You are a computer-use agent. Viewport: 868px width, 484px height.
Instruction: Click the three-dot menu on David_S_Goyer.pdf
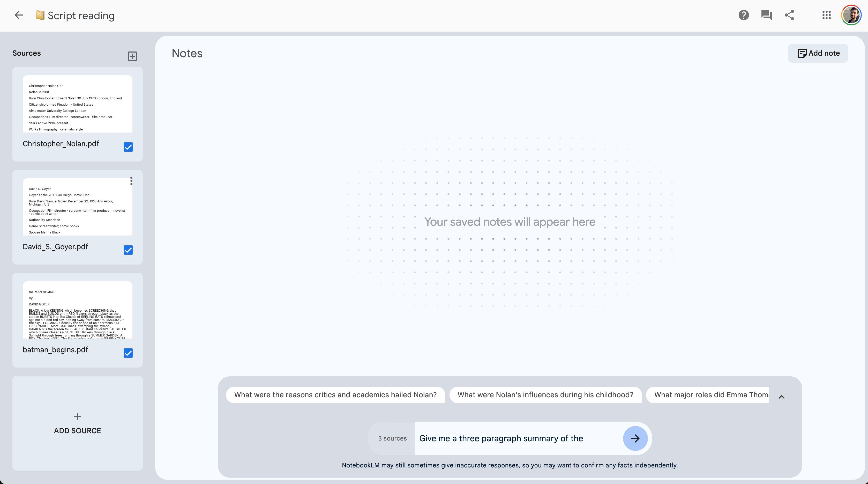pos(131,181)
